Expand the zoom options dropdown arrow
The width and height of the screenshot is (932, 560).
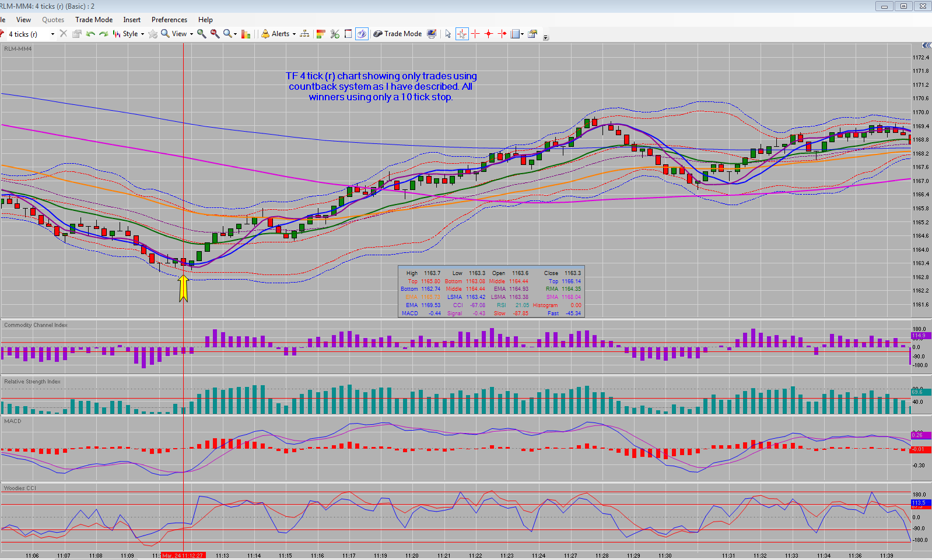pos(235,34)
